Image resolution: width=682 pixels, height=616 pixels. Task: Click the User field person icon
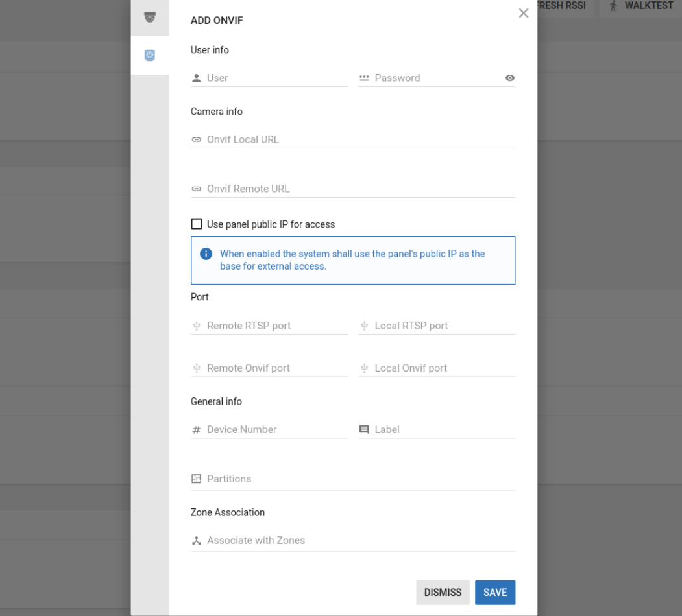[x=197, y=78]
